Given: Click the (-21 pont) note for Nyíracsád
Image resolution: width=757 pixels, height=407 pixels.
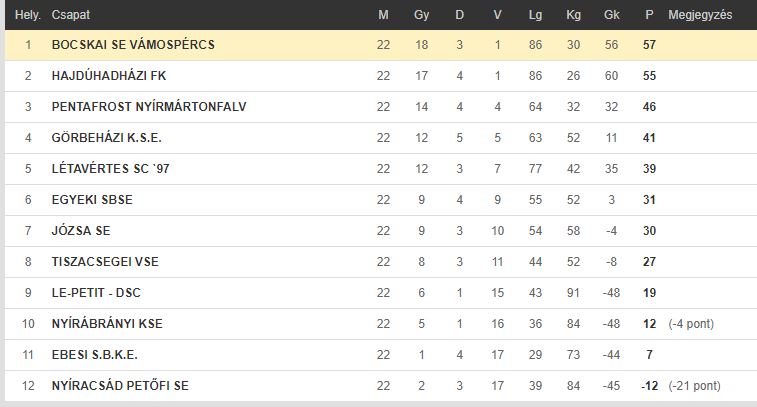Looking at the screenshot, I should [694, 386].
